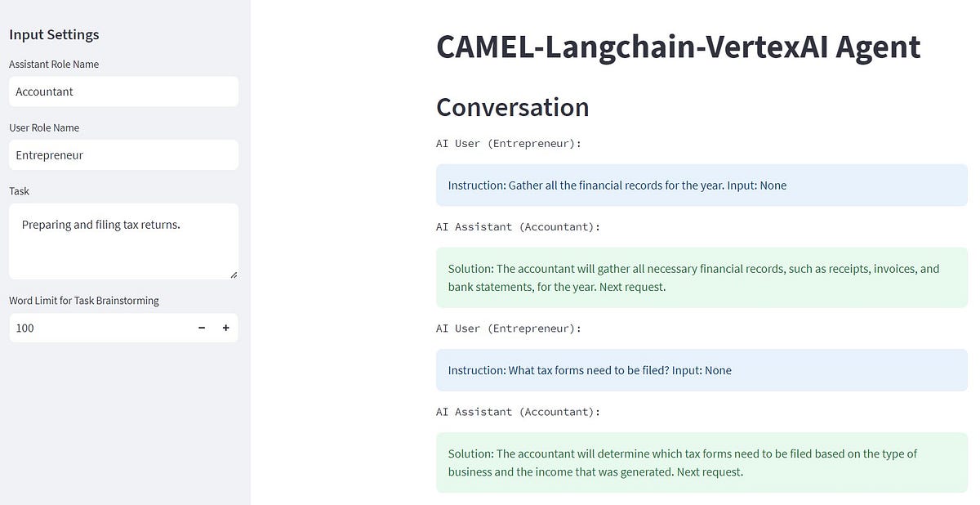
Task: Click the Task text area resize handle
Action: (234, 275)
